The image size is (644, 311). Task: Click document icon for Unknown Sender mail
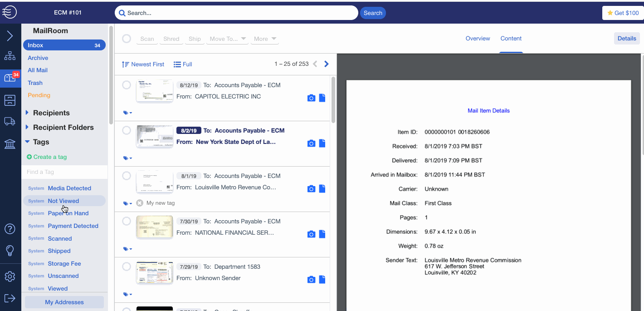pos(322,279)
